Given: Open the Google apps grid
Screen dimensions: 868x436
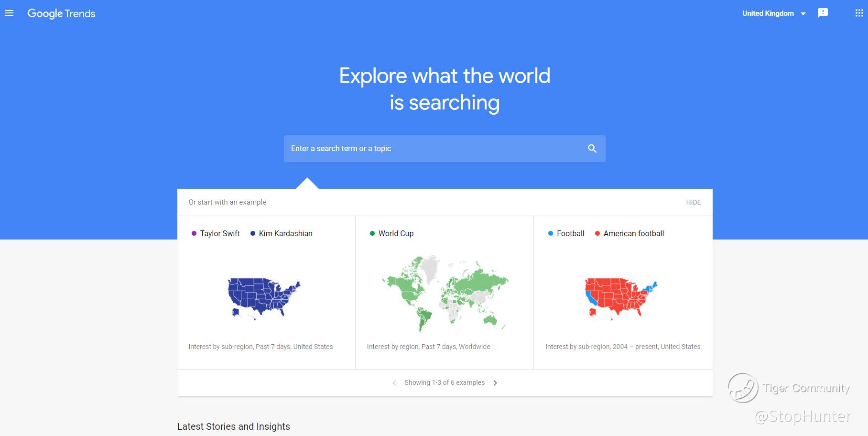Looking at the screenshot, I should tap(859, 13).
